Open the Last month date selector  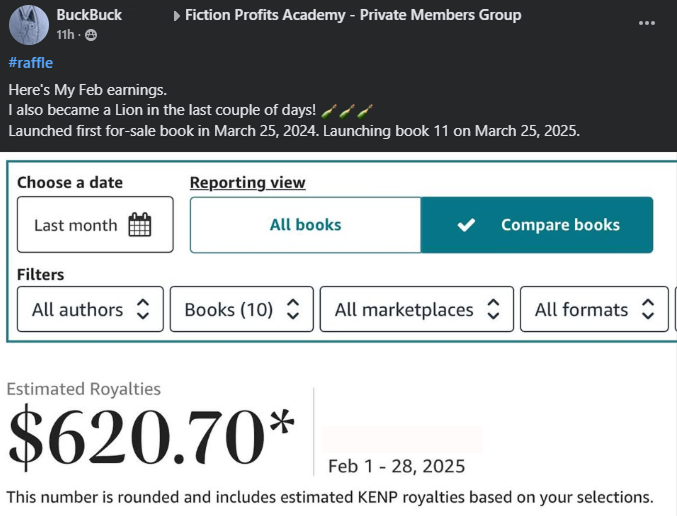94,225
